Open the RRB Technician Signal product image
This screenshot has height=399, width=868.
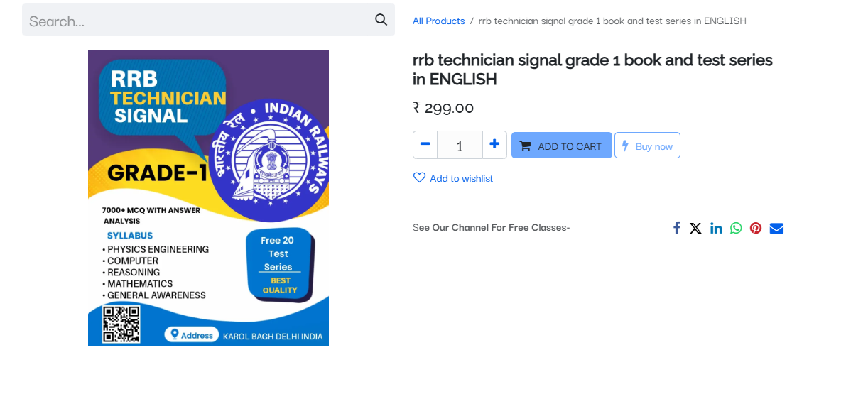(x=208, y=198)
